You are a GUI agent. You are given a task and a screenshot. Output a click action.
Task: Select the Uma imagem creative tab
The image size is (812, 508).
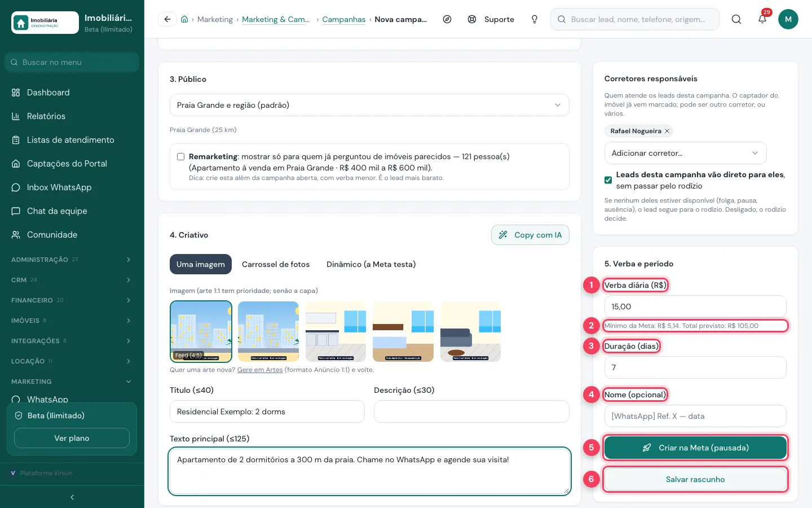(x=201, y=264)
